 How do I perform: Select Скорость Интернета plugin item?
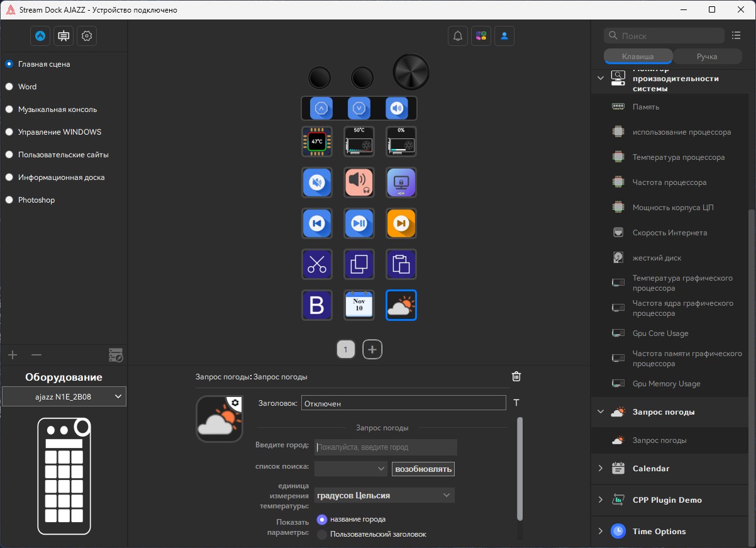tap(670, 233)
